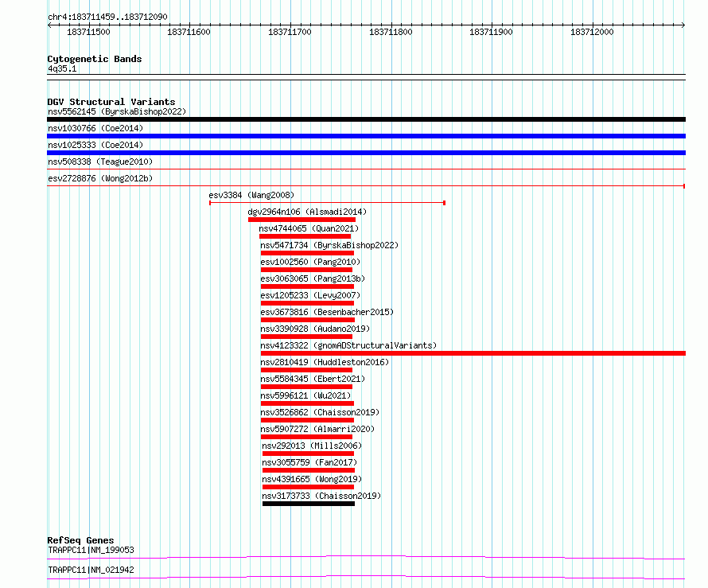Click nsv3173733 (Chaisson2019) label
Viewport: 708px width, 588px height.
(321, 496)
